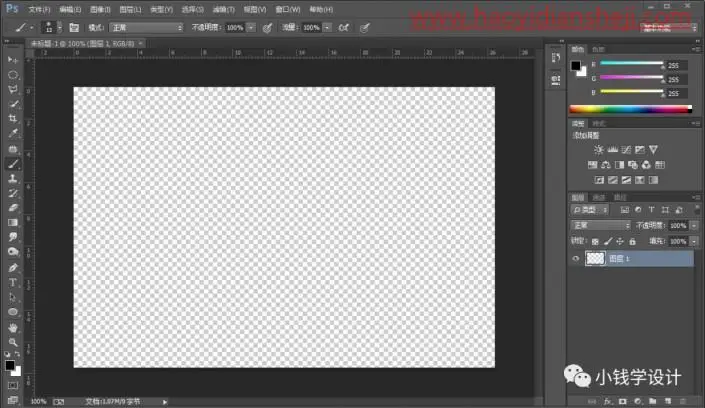
Task: Toggle lock all (padlock) for layer
Action: 632,242
